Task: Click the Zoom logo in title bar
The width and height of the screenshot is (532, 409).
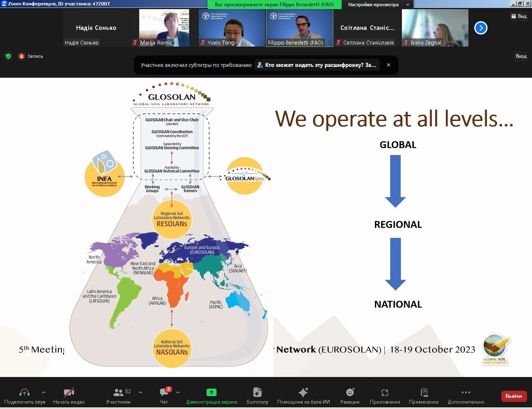Action: pos(4,4)
